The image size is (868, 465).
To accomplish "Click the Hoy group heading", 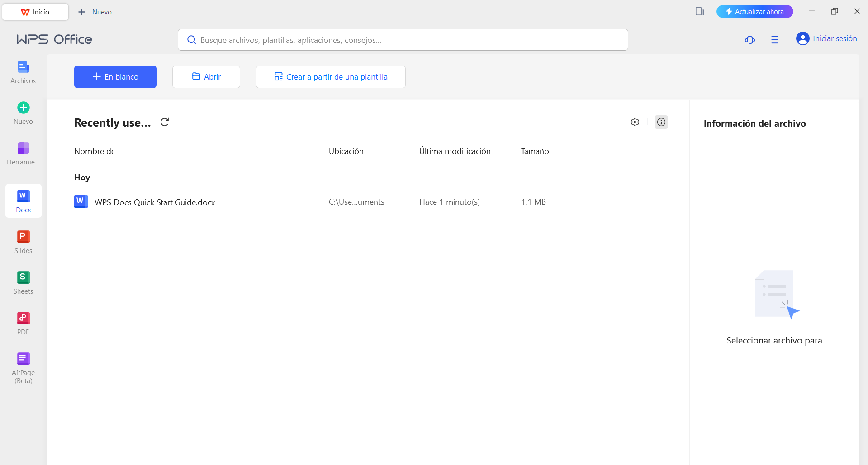I will point(82,178).
